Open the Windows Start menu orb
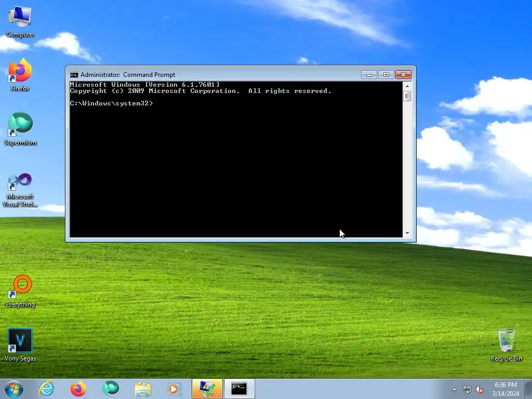Viewport: 532px width, 399px height. click(x=14, y=389)
